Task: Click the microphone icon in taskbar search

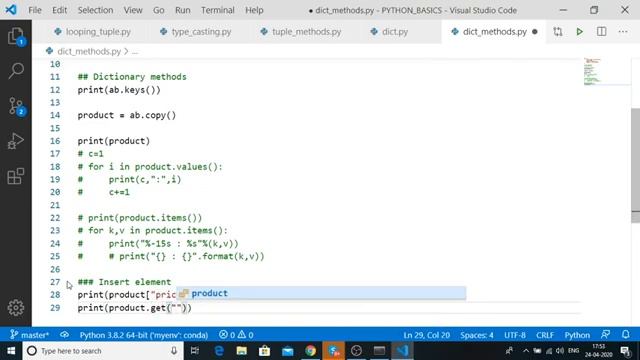Action: point(174,351)
